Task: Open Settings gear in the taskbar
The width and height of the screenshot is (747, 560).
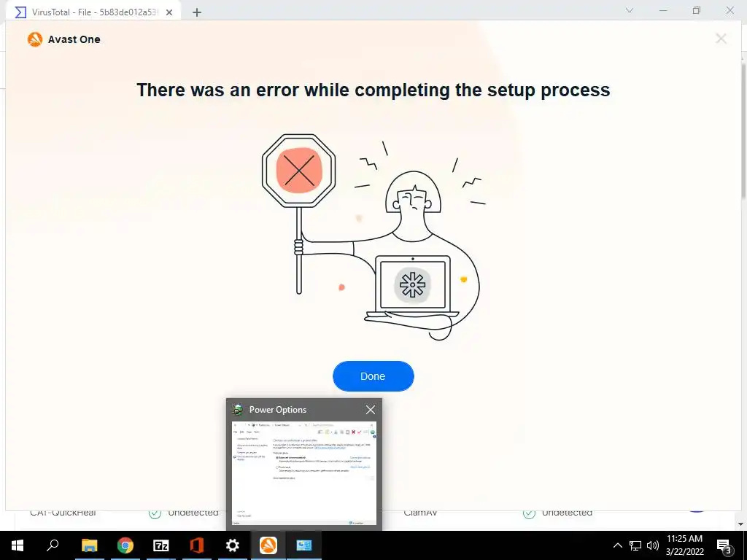Action: pyautogui.click(x=233, y=545)
